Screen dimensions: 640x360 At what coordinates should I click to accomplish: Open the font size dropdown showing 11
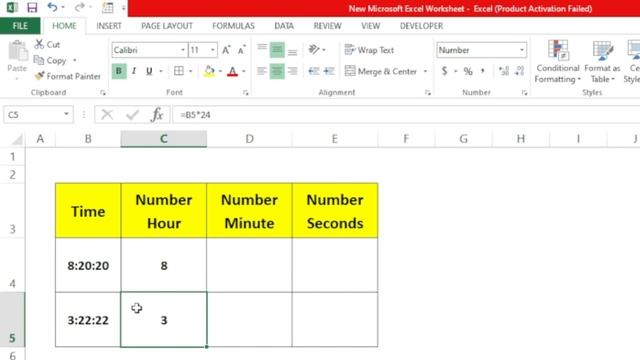coord(213,50)
